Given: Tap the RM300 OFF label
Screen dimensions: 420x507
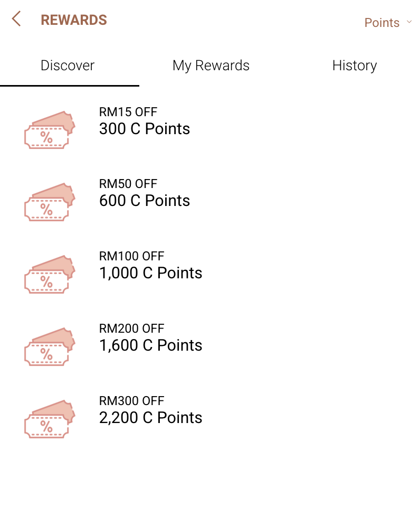Looking at the screenshot, I should [131, 401].
